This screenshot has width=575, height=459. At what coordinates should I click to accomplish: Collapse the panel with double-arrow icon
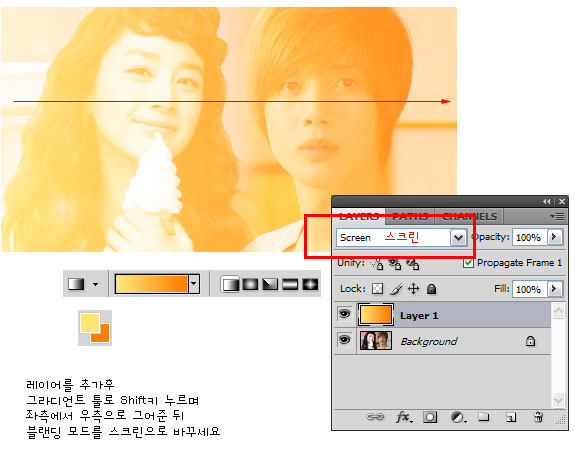coord(547,202)
